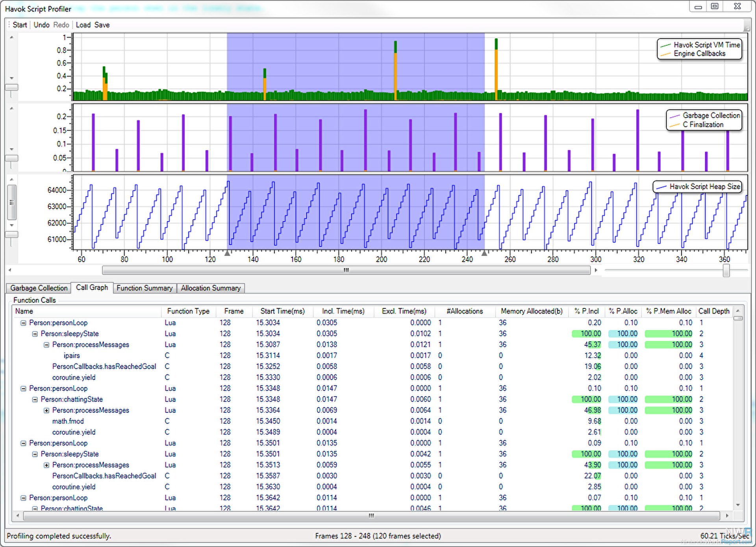This screenshot has width=756, height=547.
Task: Collapse Person:sleepyState row at 15.3501
Action: coord(35,454)
